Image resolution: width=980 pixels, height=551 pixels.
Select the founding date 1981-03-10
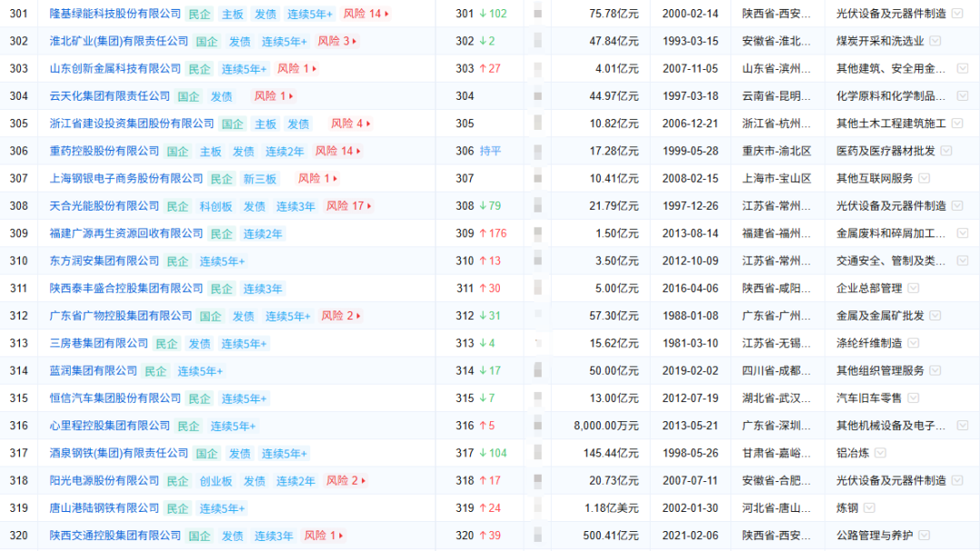click(x=690, y=343)
